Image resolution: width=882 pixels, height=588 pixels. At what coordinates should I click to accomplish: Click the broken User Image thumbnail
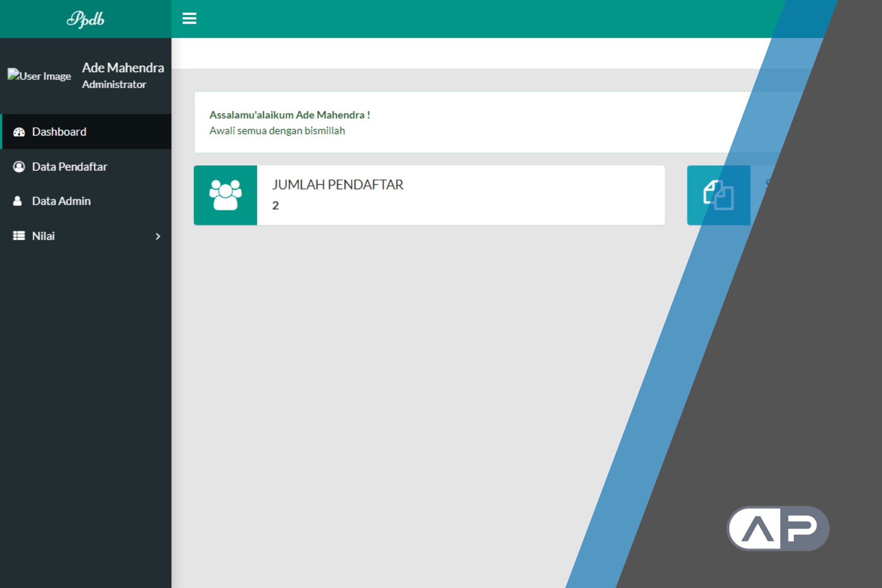pos(39,75)
